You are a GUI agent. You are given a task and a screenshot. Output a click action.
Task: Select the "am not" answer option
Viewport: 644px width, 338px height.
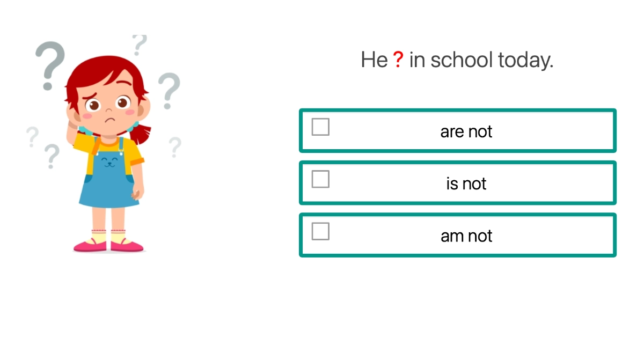pos(457,235)
